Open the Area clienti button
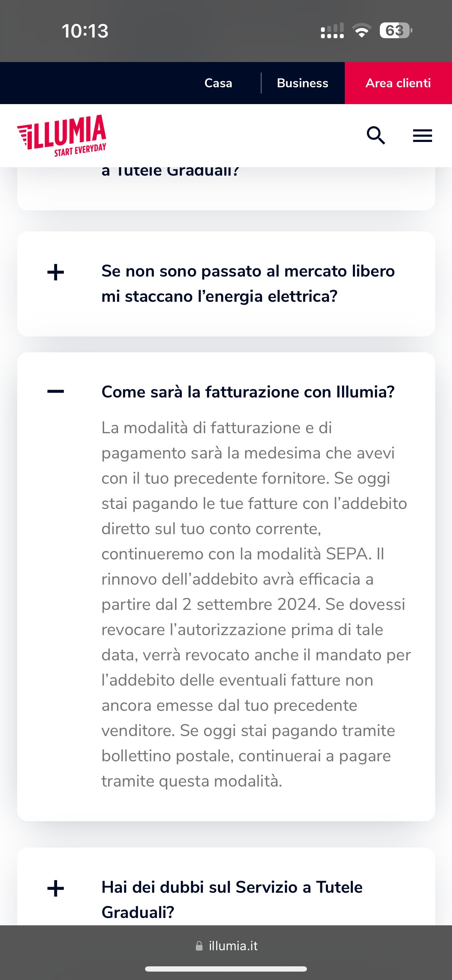The height and width of the screenshot is (980, 452). point(398,83)
